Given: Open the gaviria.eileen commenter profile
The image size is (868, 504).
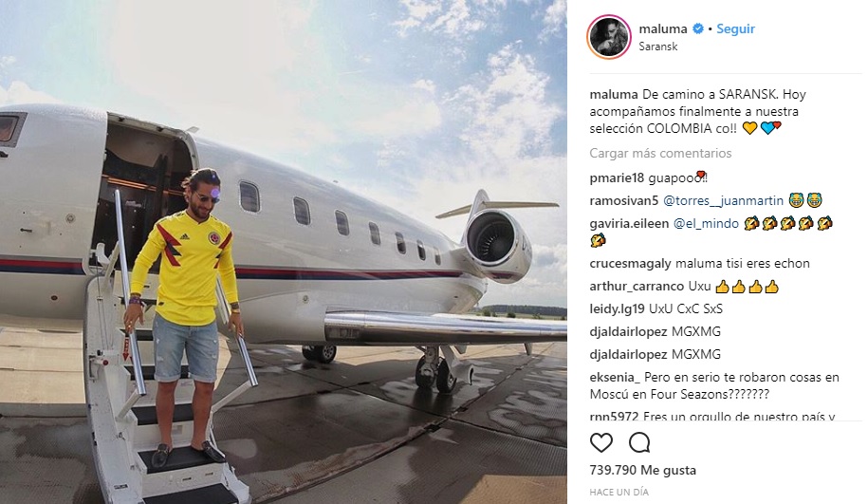Looking at the screenshot, I should [x=629, y=223].
